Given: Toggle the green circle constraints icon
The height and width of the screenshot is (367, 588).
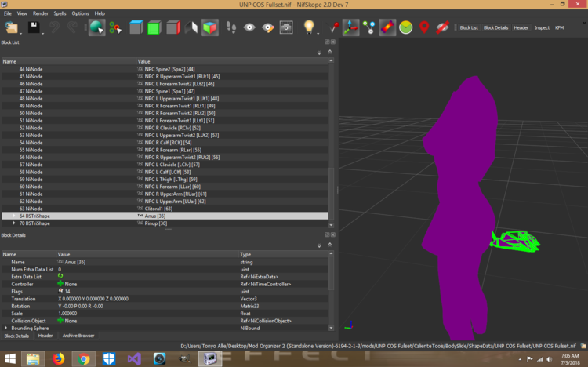Looking at the screenshot, I should pyautogui.click(x=406, y=27).
